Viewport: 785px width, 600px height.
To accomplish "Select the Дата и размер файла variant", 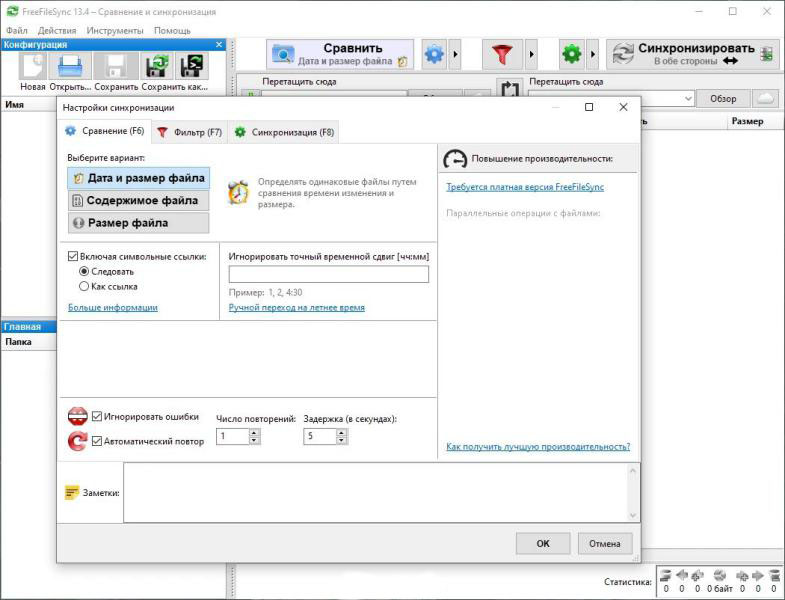I will pyautogui.click(x=139, y=178).
